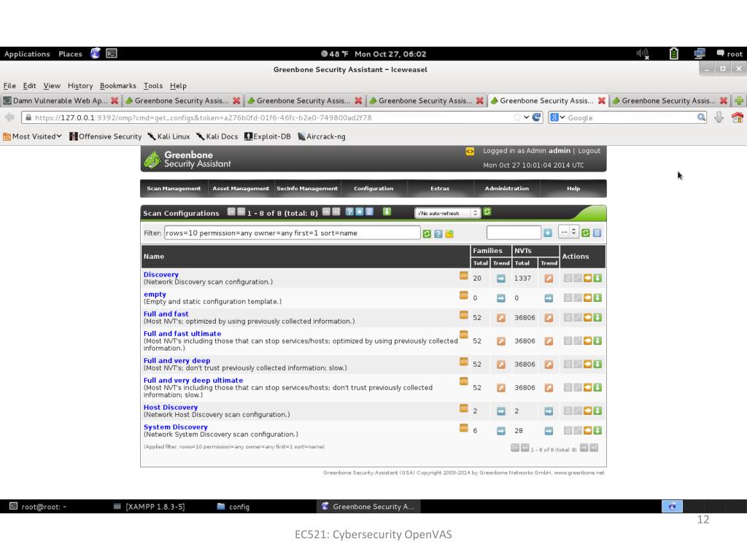Switch to XAMPP 1.8.3-5 window in taskbar
This screenshot has height=560, width=747.
coord(149,507)
